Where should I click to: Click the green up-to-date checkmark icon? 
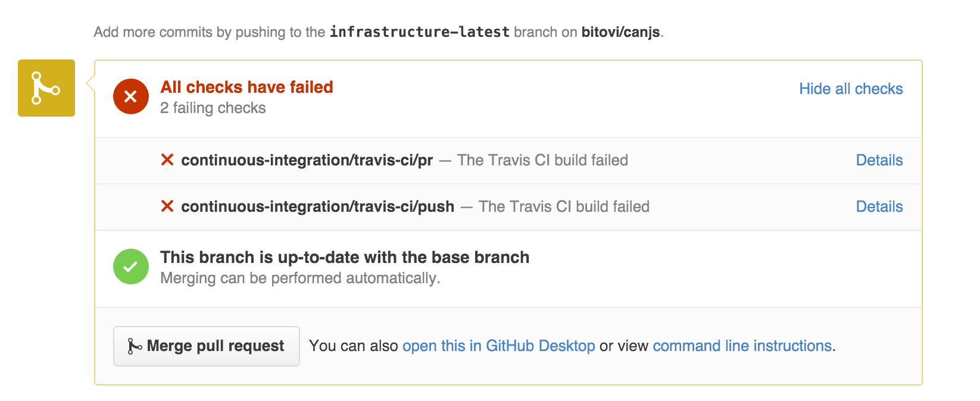(131, 267)
